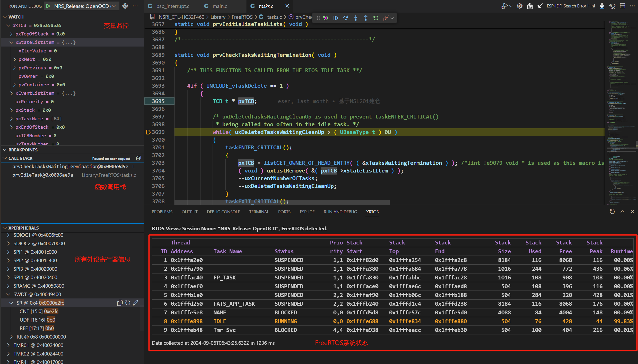Refresh the SR register value icon
The image size is (638, 364).
(128, 303)
